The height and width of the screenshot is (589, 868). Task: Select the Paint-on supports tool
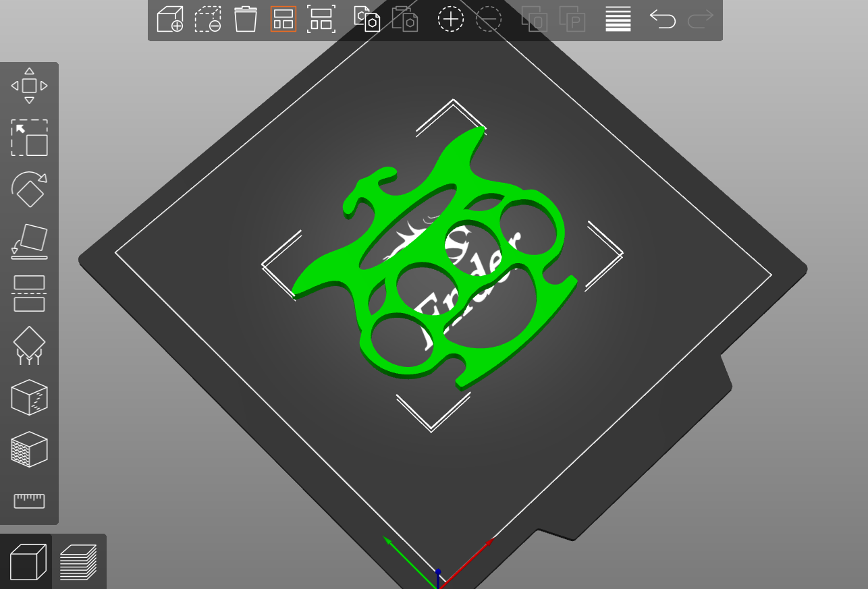[29, 345]
